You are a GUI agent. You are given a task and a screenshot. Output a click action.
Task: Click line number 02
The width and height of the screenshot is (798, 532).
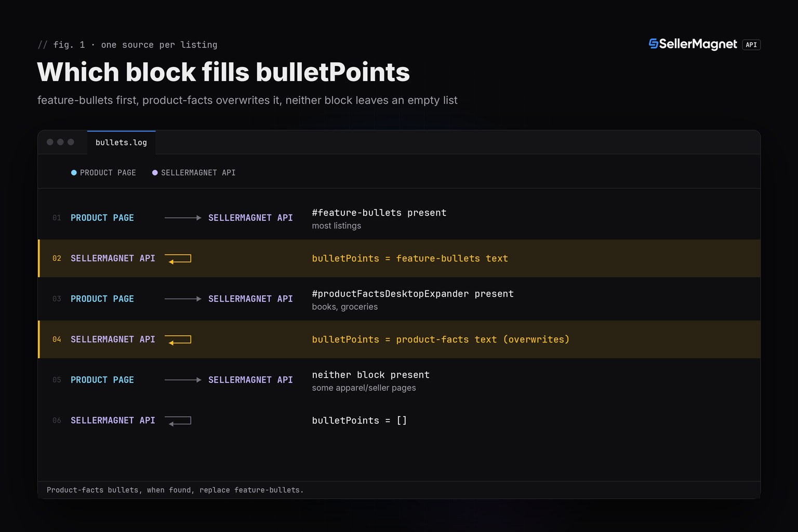coord(57,258)
